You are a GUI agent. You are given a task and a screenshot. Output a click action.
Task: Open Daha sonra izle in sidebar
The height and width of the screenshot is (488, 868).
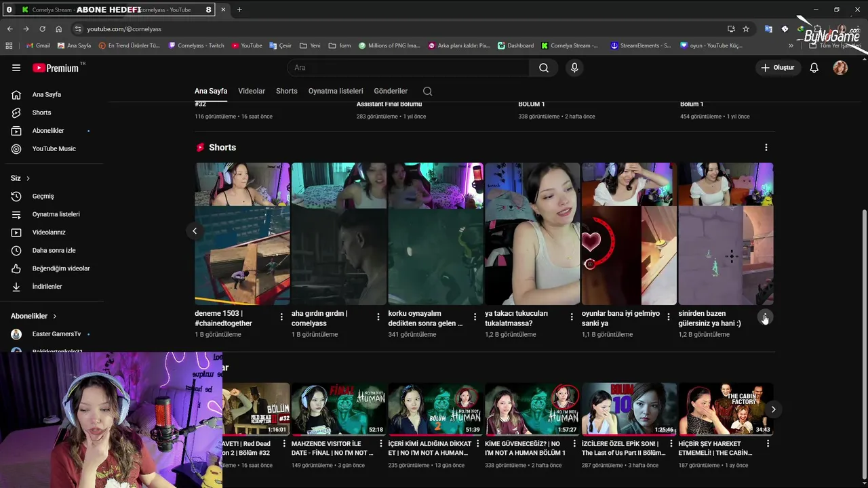pyautogui.click(x=52, y=250)
